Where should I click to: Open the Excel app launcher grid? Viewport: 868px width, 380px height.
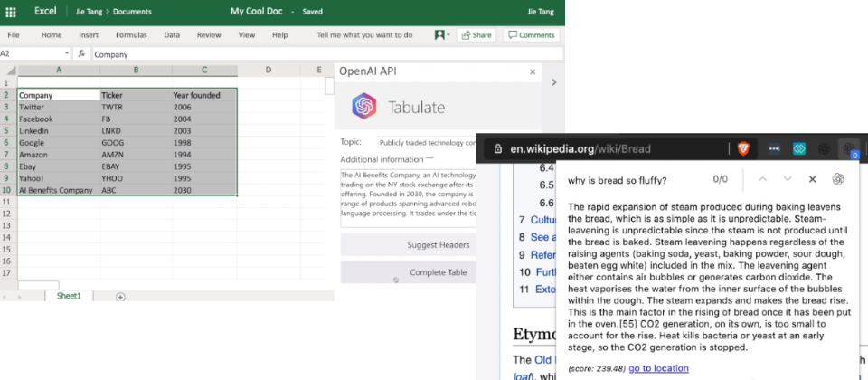(10, 12)
